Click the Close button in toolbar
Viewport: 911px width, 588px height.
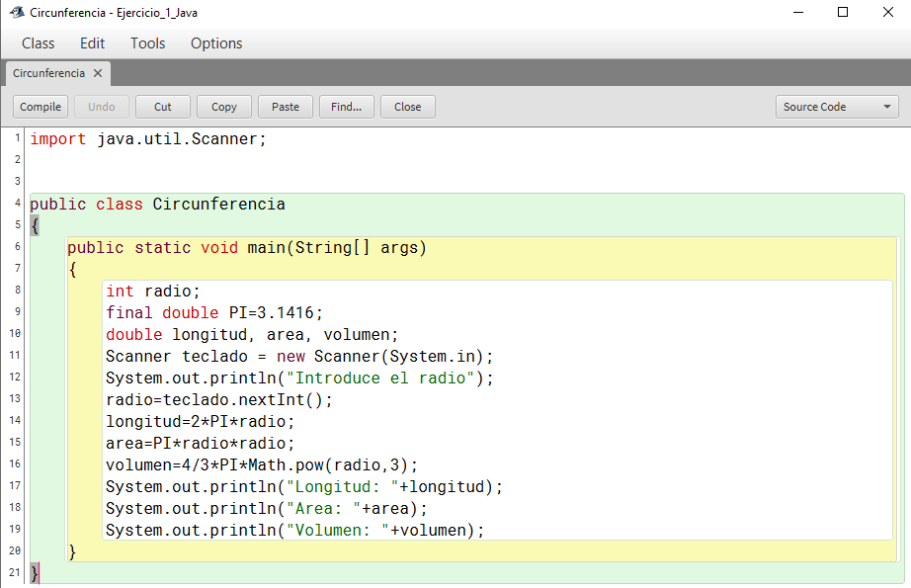coord(407,107)
